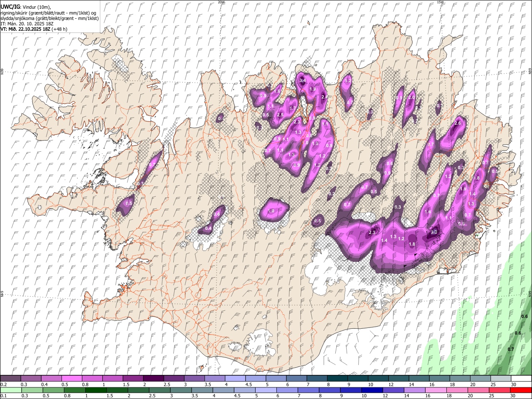Click the '2.5' snowfall value on the map

tap(280, 115)
